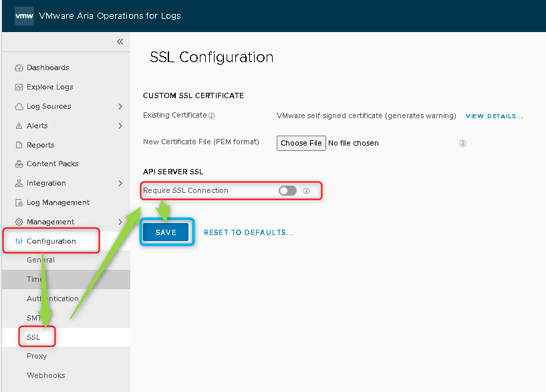Expand the Integration submenu chevron
546x392 pixels.
point(120,183)
